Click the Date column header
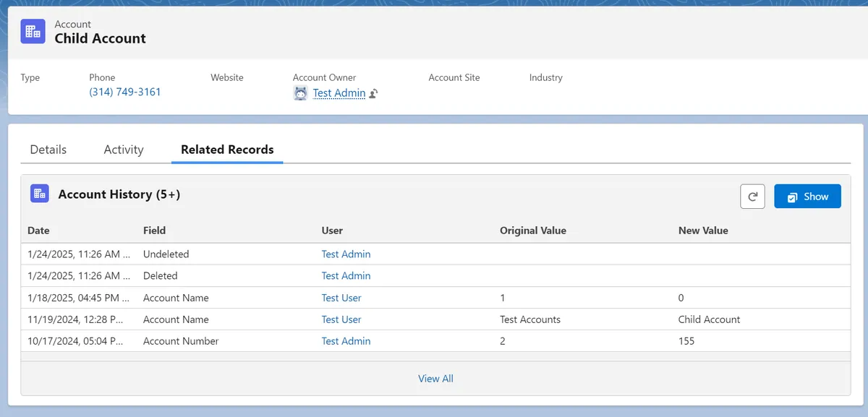 pos(38,231)
